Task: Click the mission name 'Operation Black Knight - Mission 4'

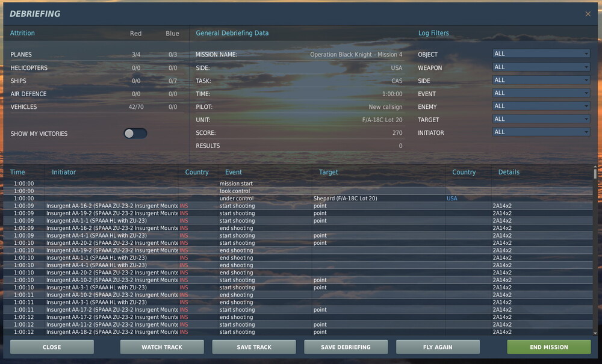Action: pyautogui.click(x=356, y=55)
